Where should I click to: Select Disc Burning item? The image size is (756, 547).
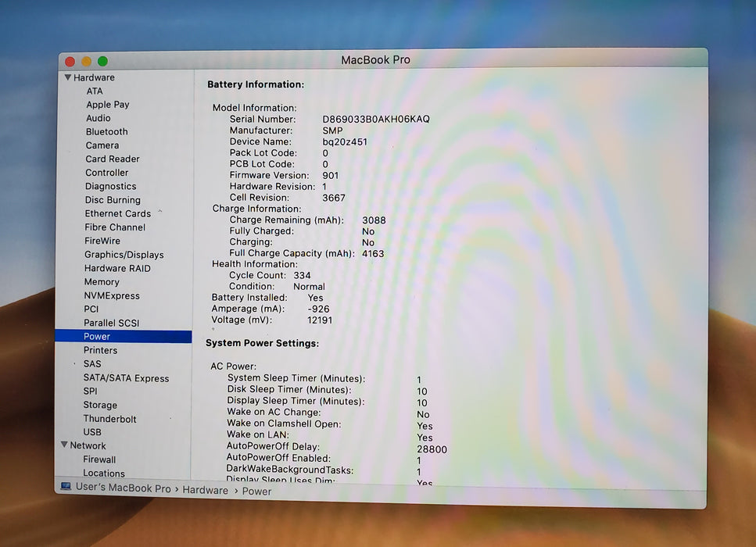tap(113, 199)
